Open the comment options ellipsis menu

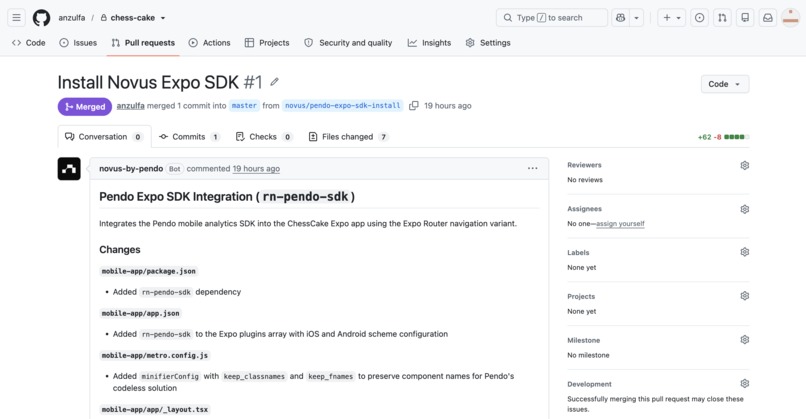pos(533,168)
